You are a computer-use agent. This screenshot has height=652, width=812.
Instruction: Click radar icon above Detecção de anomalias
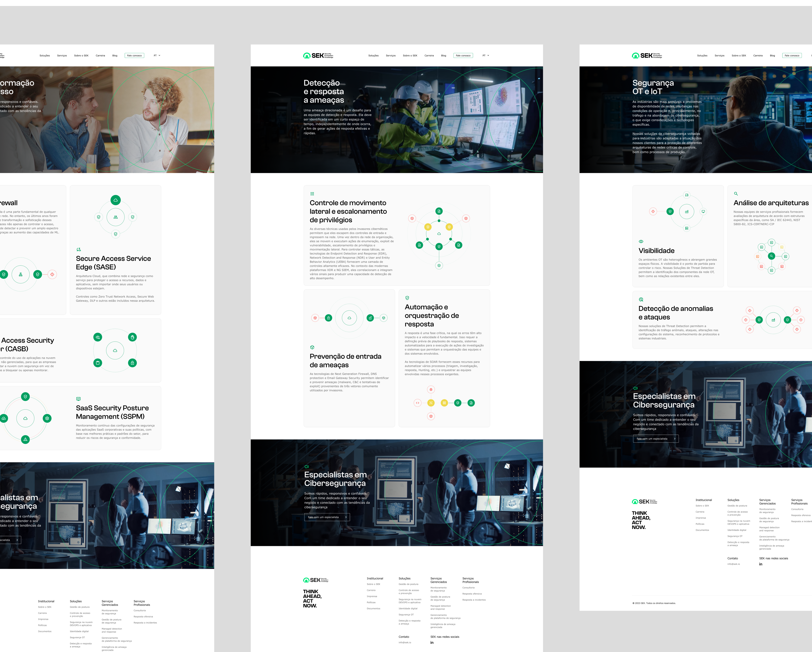[x=641, y=299]
